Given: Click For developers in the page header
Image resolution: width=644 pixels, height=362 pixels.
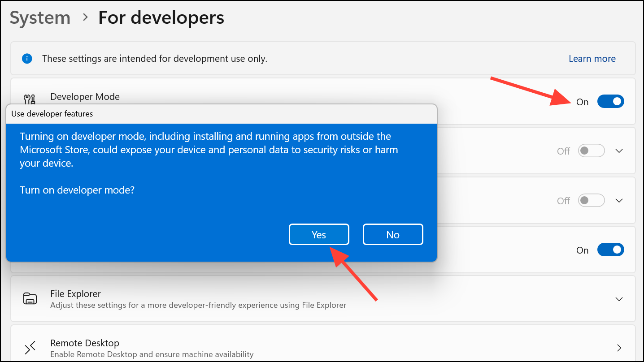Looking at the screenshot, I should (x=161, y=17).
